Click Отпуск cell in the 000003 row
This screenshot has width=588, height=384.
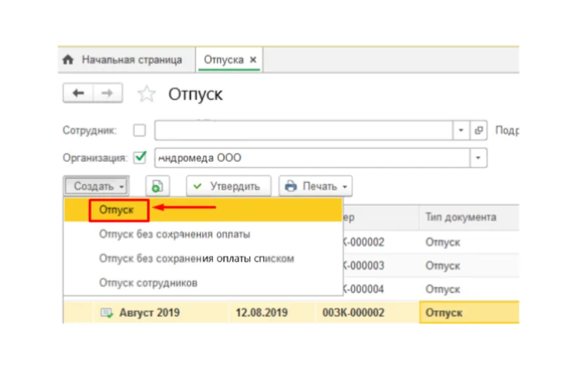coord(469,266)
